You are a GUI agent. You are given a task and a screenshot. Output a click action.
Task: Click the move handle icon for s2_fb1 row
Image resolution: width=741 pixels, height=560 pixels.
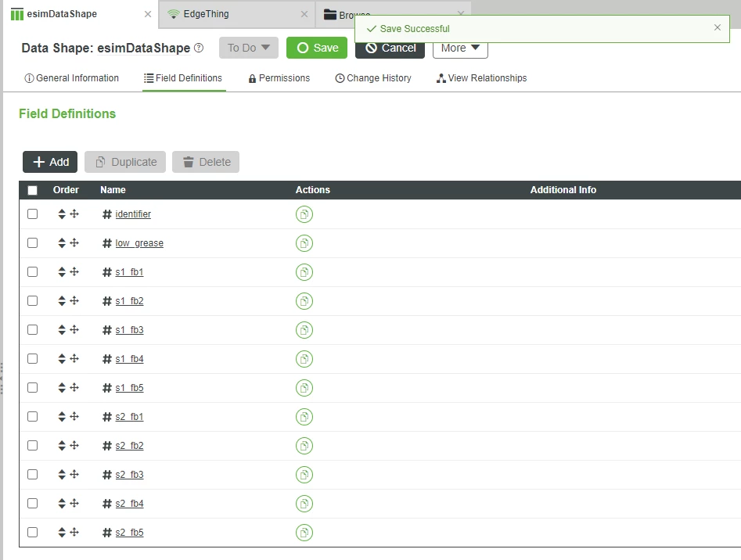pyautogui.click(x=74, y=416)
